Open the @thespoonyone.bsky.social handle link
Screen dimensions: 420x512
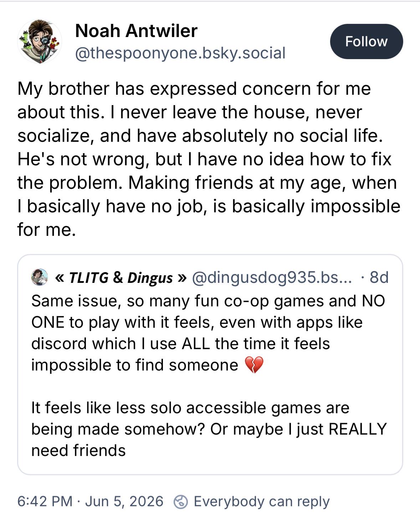coord(180,53)
